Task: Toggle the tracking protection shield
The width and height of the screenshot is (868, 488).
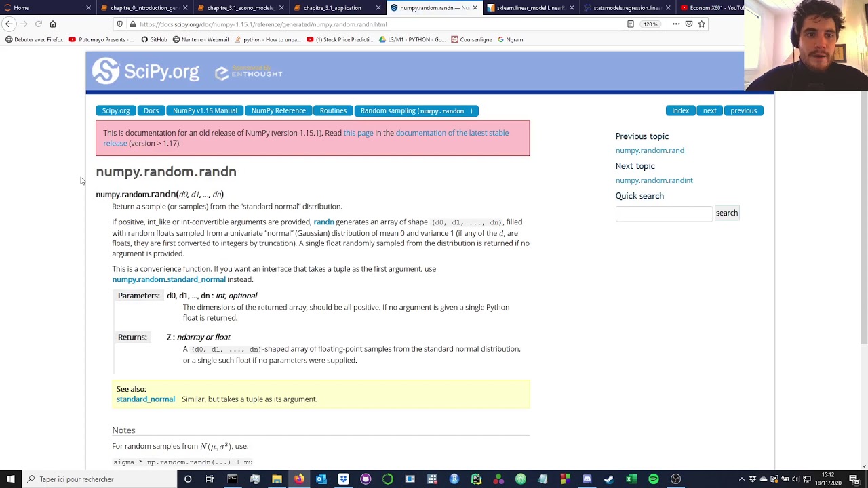Action: click(x=119, y=24)
